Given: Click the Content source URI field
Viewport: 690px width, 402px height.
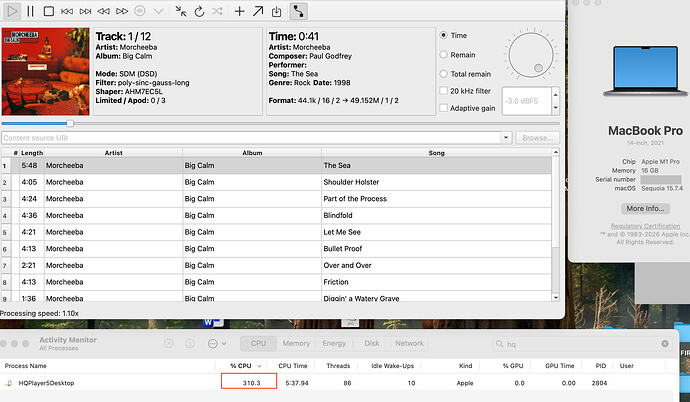Looking at the screenshot, I should pyautogui.click(x=251, y=138).
